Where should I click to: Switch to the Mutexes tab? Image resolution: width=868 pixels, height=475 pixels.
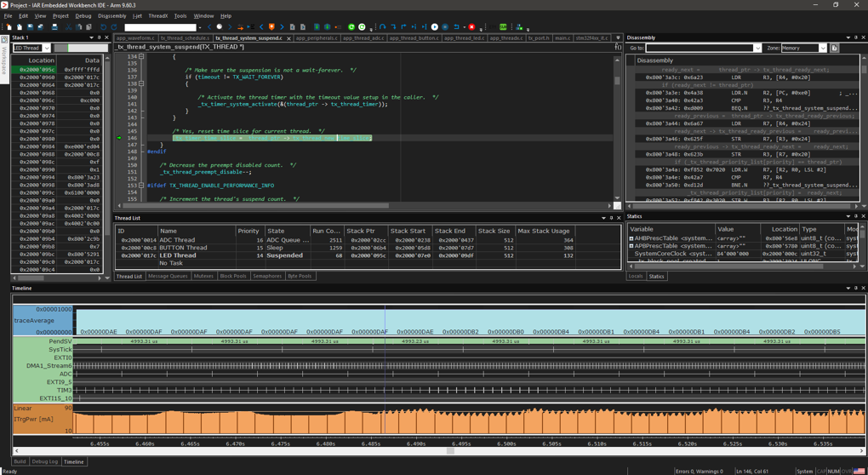203,276
